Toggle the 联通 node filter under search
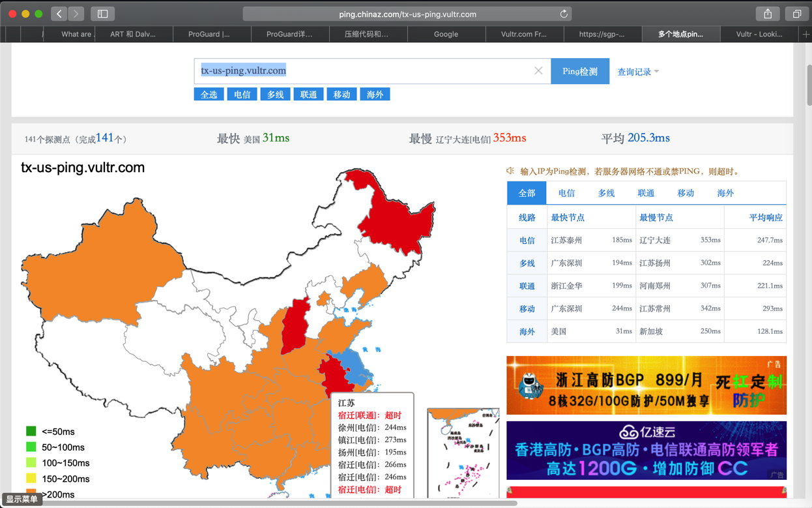812x508 pixels. (x=308, y=95)
